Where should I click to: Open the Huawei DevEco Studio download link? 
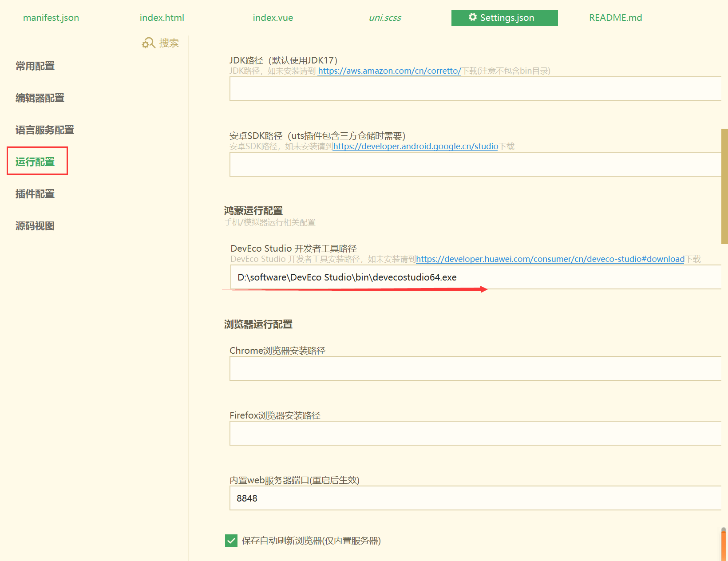(550, 259)
